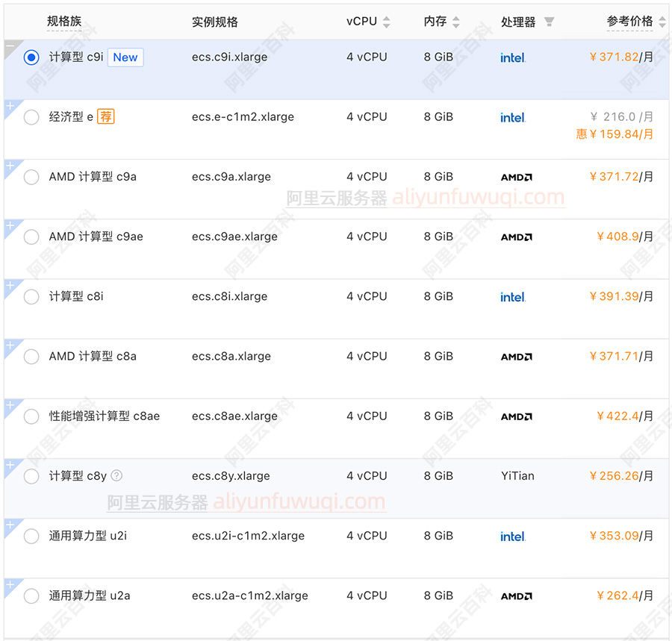Sort by 内存 column arrows
The height and width of the screenshot is (641, 672).
tap(455, 22)
